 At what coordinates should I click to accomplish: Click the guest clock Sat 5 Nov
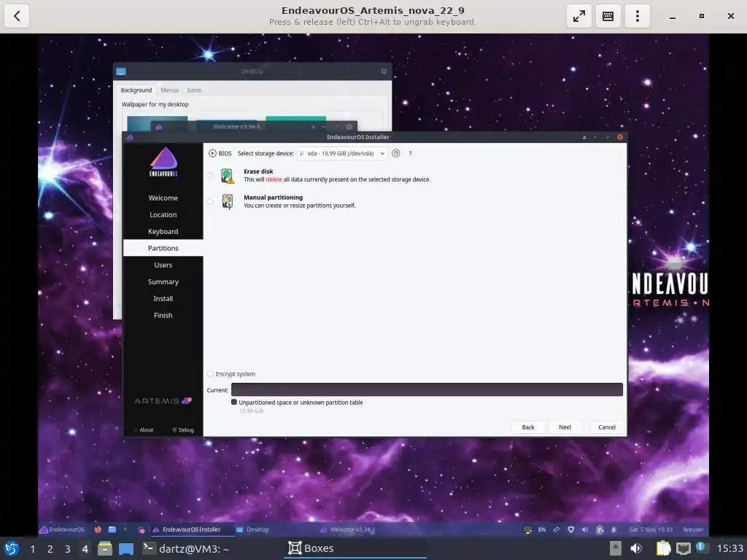tap(651, 529)
